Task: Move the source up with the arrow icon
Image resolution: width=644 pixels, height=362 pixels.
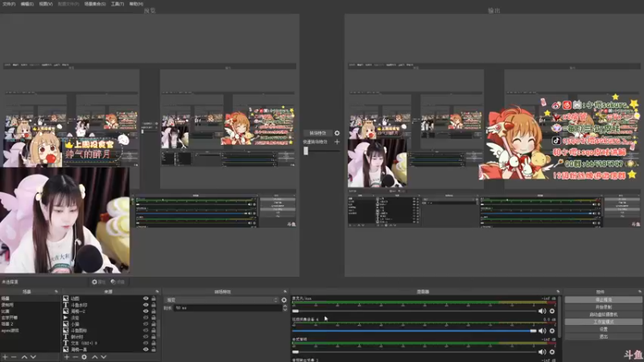Action: pyautogui.click(x=95, y=357)
